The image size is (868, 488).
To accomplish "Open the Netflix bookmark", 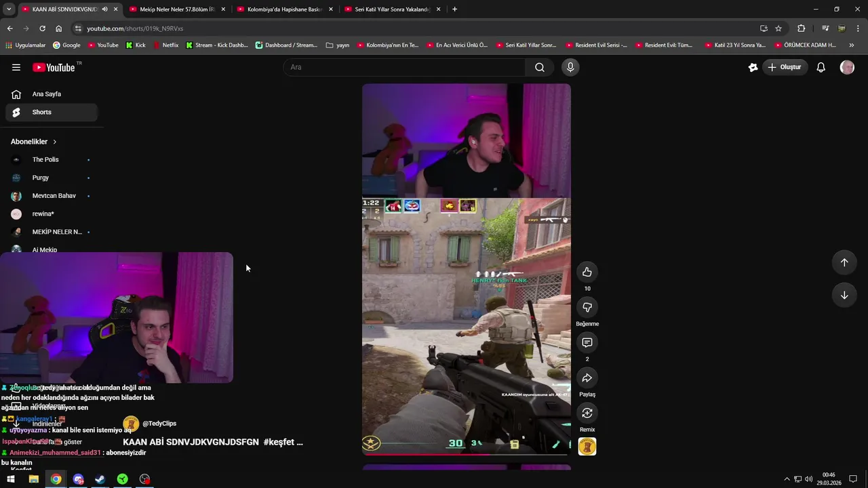I will click(165, 45).
